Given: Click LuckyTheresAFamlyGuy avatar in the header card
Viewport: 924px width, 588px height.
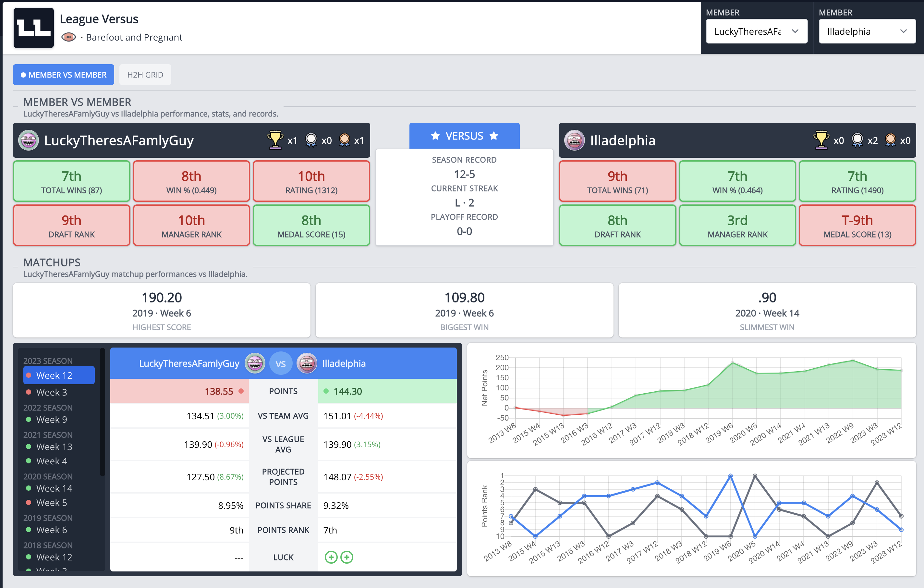Looking at the screenshot, I should 29,140.
